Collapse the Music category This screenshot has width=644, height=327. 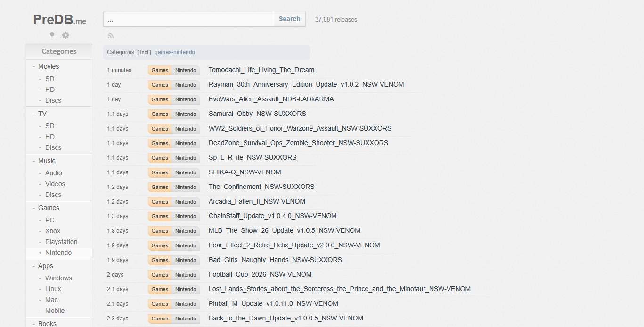click(x=34, y=161)
